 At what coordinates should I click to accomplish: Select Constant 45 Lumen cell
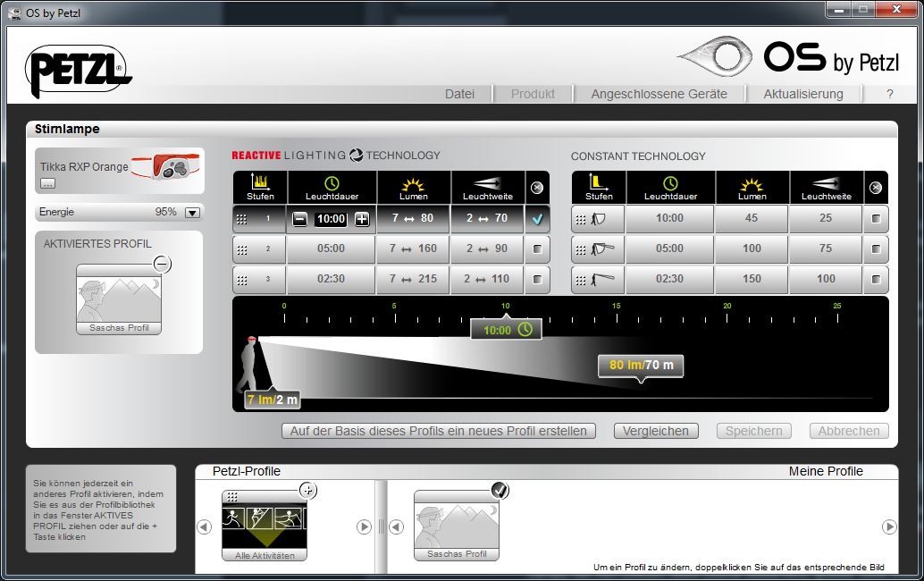pos(752,218)
